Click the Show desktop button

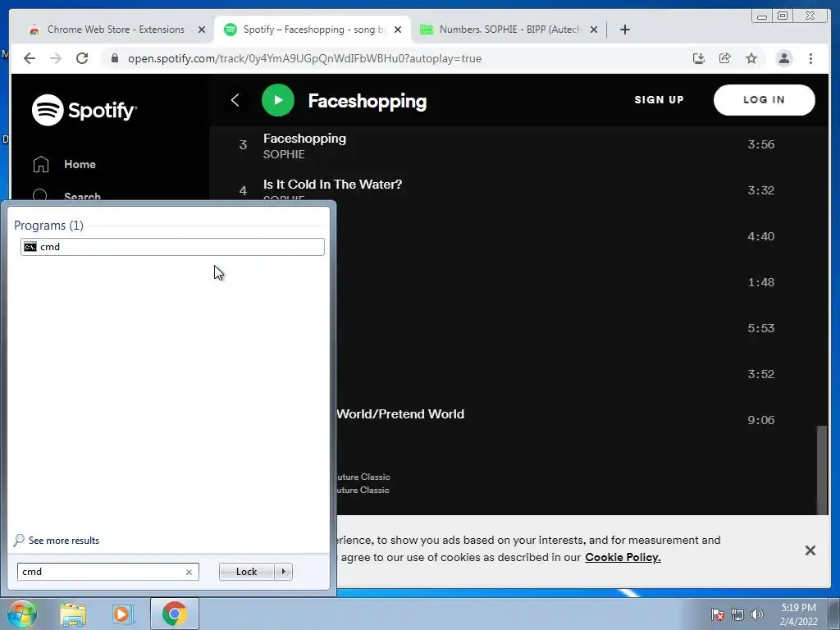[834, 614]
